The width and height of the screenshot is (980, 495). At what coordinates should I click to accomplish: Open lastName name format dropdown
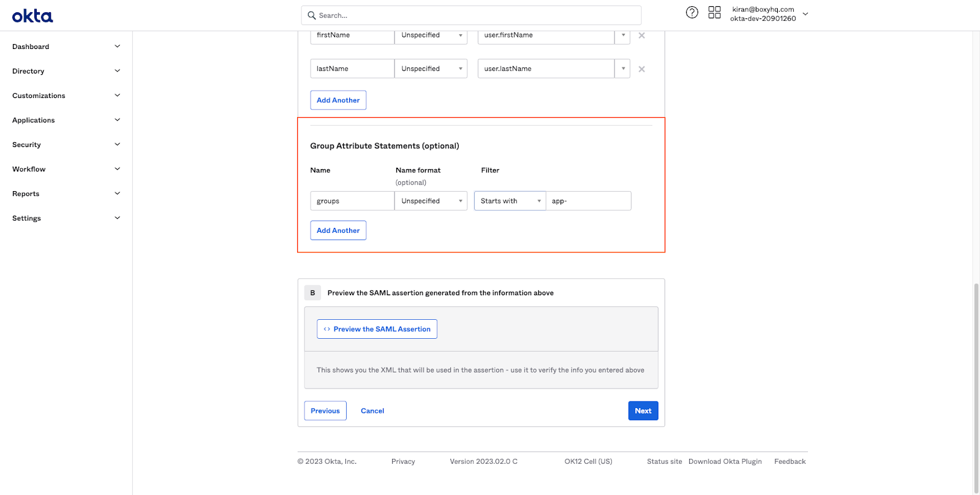pos(431,69)
